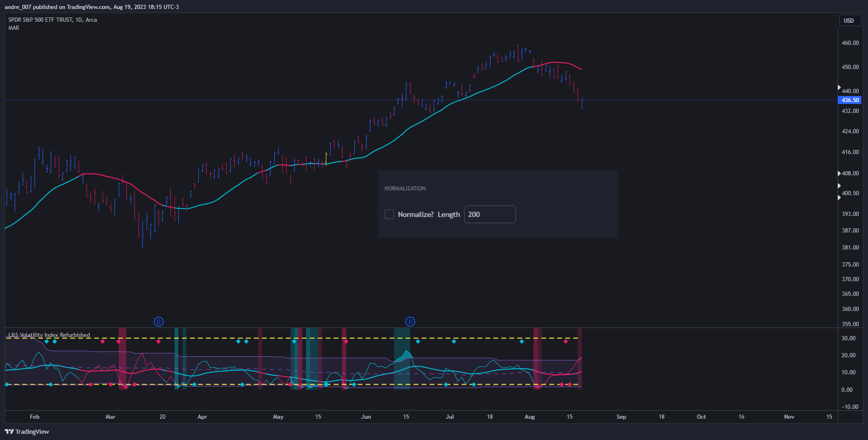Select the Sep label on the time axis

click(622, 417)
